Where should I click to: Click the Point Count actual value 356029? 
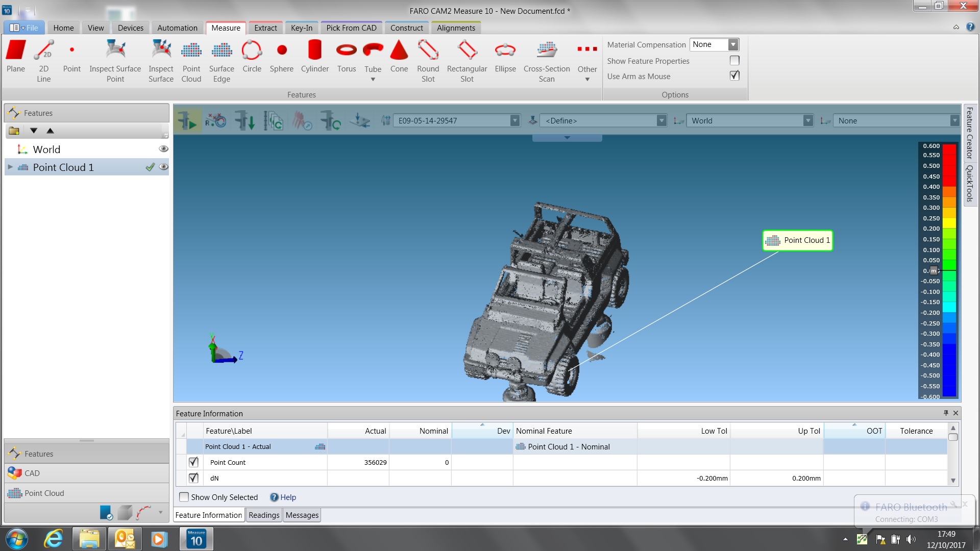tap(375, 462)
